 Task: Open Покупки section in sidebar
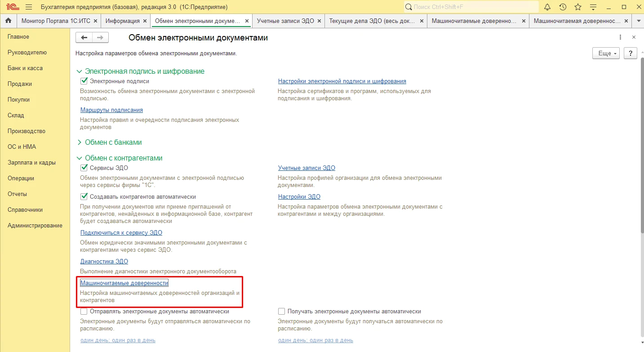tap(19, 100)
